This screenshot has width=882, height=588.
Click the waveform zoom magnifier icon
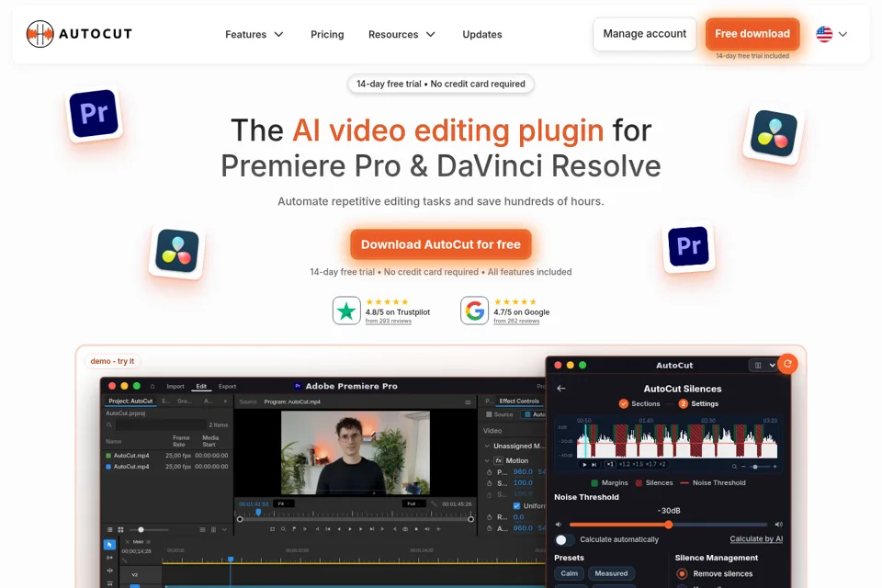(735, 467)
